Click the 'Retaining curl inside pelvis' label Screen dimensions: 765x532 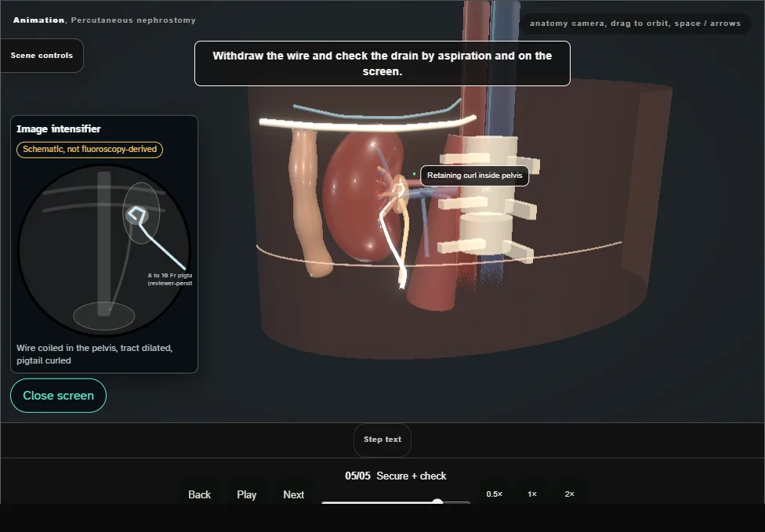(475, 176)
